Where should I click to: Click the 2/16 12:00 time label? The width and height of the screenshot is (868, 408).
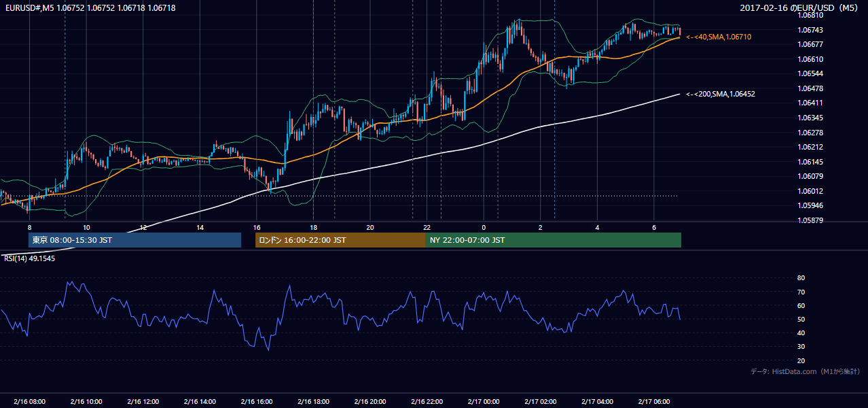pyautogui.click(x=143, y=401)
